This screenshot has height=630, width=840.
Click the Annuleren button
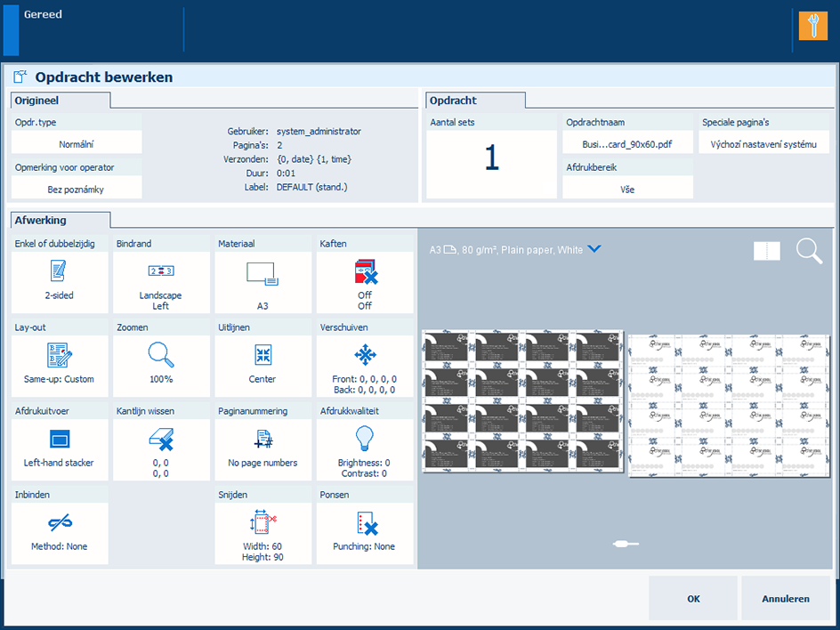[785, 599]
